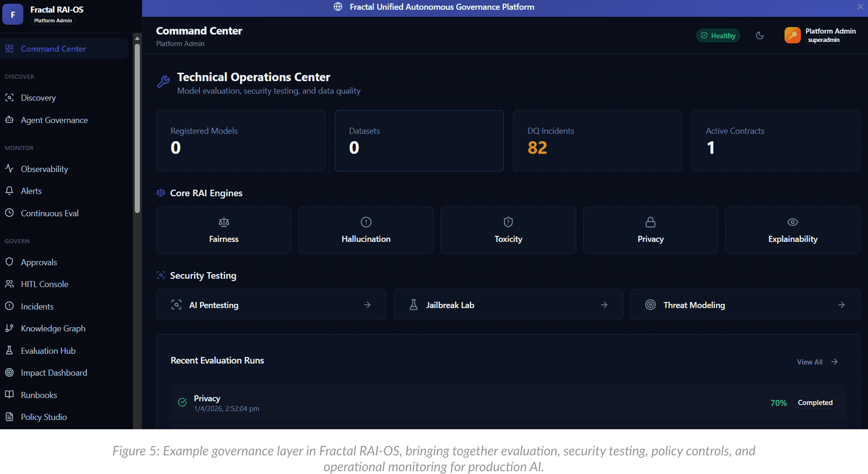
Task: Click the Privacy evaluation run row
Action: click(508, 403)
